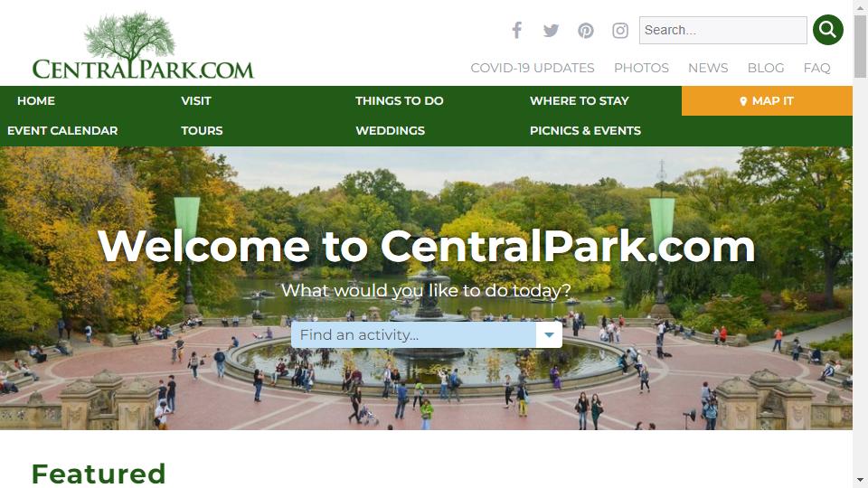868x488 pixels.
Task: Click the CentralPark.com tree logo
Action: tap(143, 45)
